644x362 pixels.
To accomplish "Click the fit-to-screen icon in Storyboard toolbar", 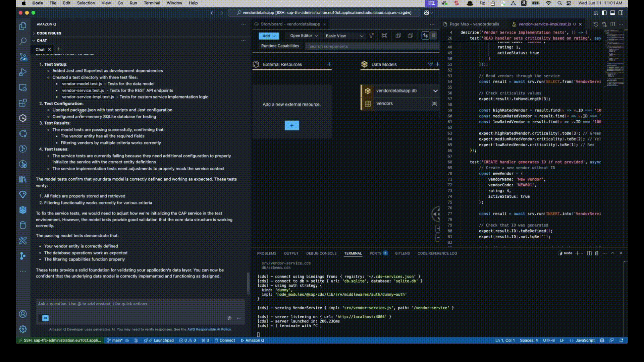I will point(384,36).
